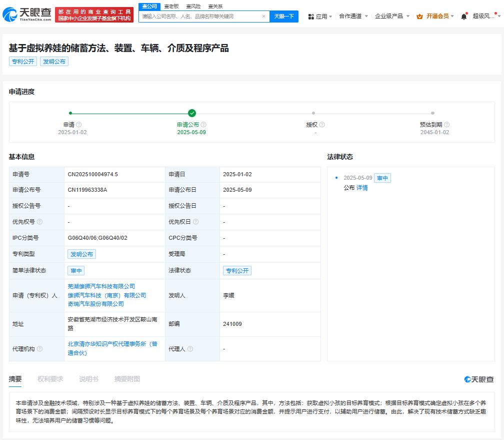Switch to the 查老板 search tab
This screenshot has width=504, height=440.
click(x=171, y=7)
